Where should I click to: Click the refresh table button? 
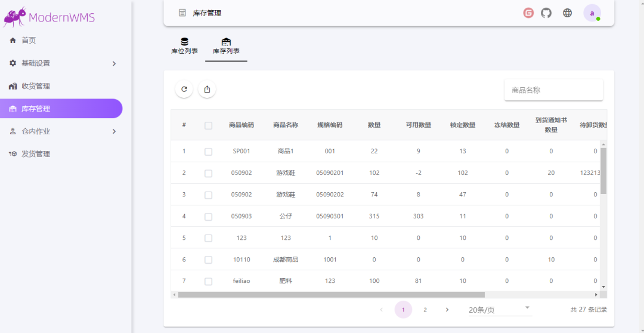coord(184,89)
